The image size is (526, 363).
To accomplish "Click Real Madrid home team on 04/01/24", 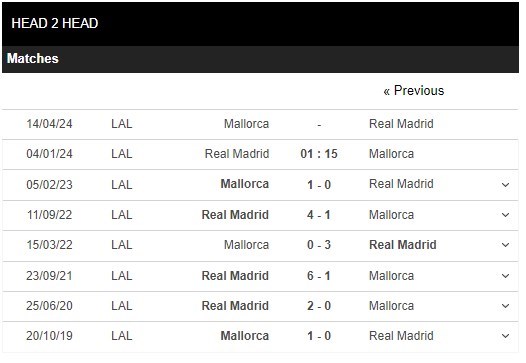I will tap(237, 154).
